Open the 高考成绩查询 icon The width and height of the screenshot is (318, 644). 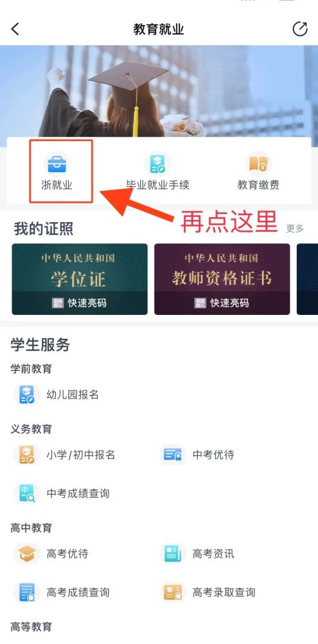click(x=27, y=592)
